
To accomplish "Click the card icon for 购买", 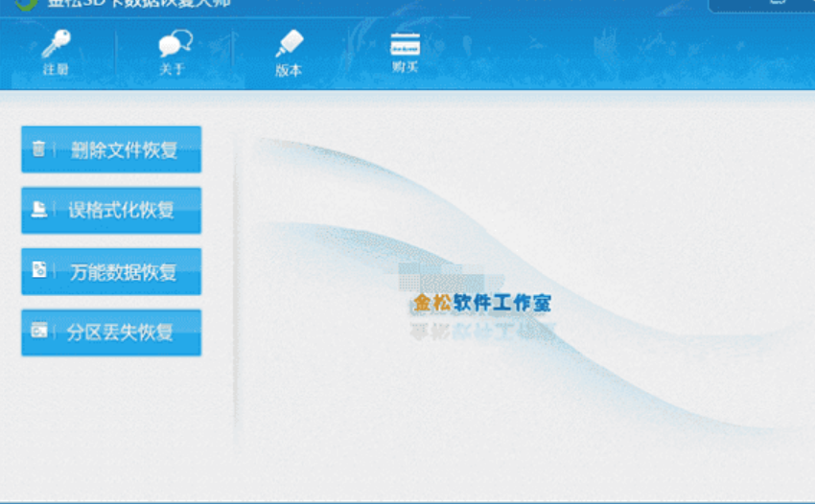I will 405,44.
